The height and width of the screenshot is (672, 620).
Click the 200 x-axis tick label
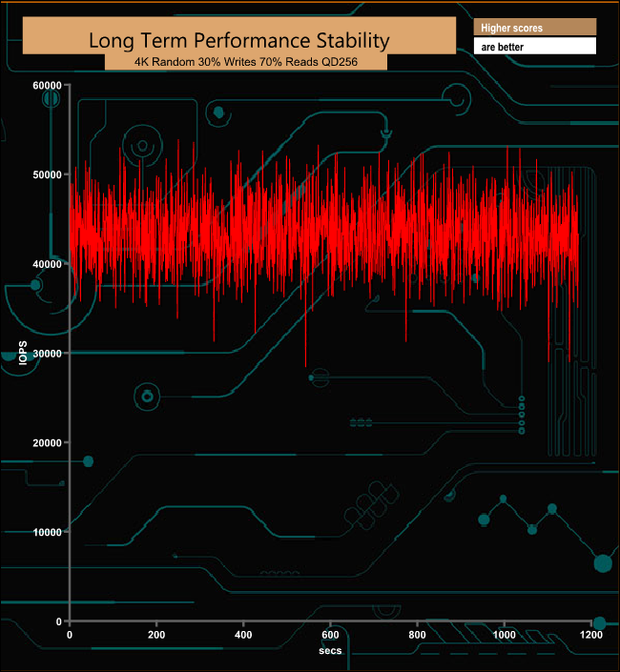pyautogui.click(x=156, y=635)
